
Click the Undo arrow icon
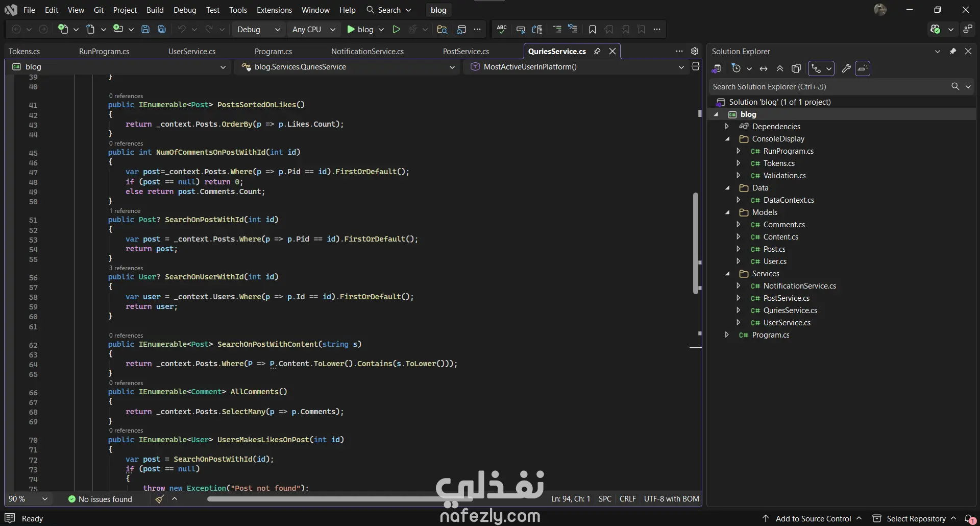click(x=181, y=29)
